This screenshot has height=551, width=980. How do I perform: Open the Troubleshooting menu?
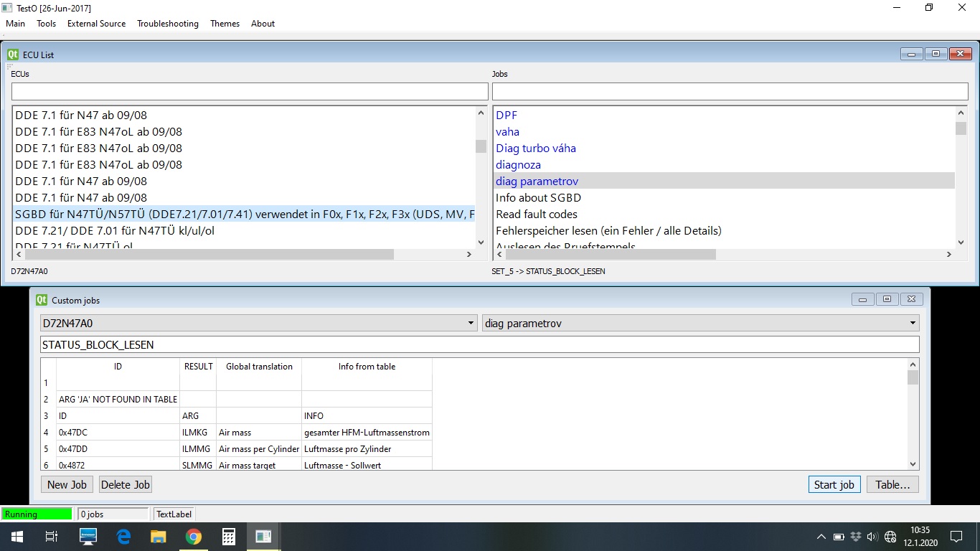pos(168,24)
